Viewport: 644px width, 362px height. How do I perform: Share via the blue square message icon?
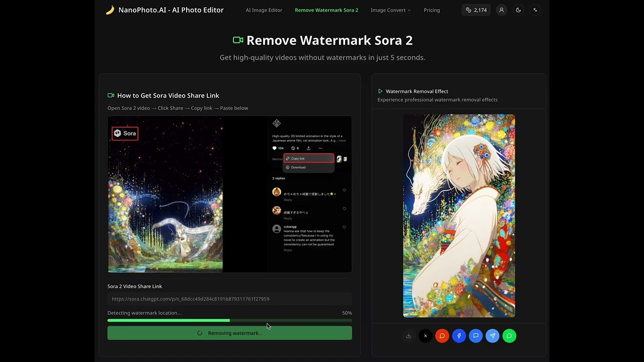click(x=475, y=336)
